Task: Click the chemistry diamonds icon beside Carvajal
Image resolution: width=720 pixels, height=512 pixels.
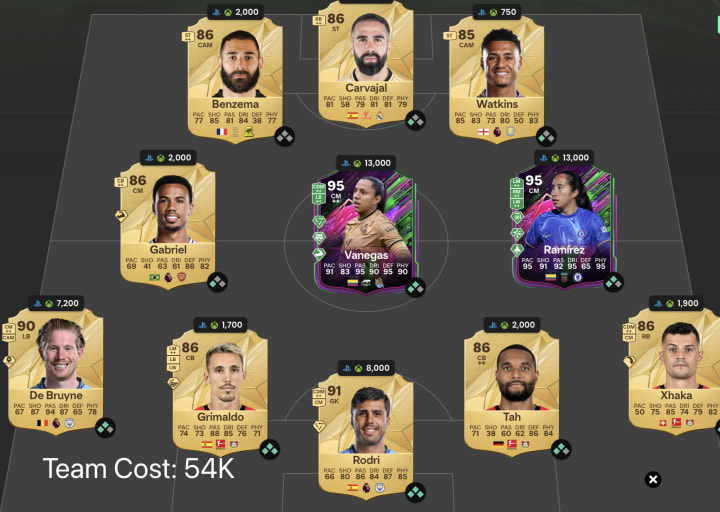Action: 416,120
